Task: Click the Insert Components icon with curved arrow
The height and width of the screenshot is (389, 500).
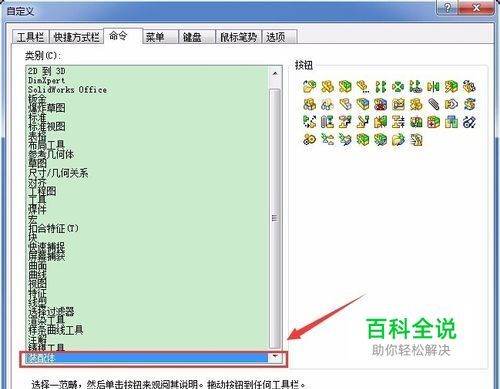Action: pos(309,86)
